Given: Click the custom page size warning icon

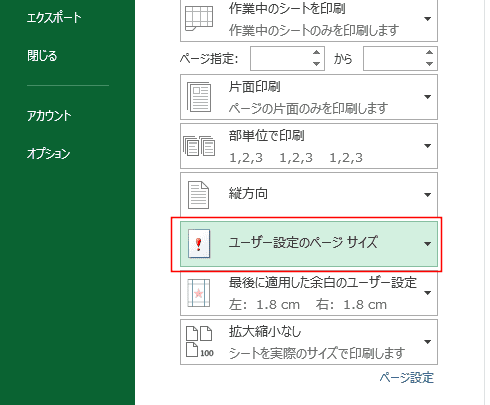Looking at the screenshot, I should point(199,244).
